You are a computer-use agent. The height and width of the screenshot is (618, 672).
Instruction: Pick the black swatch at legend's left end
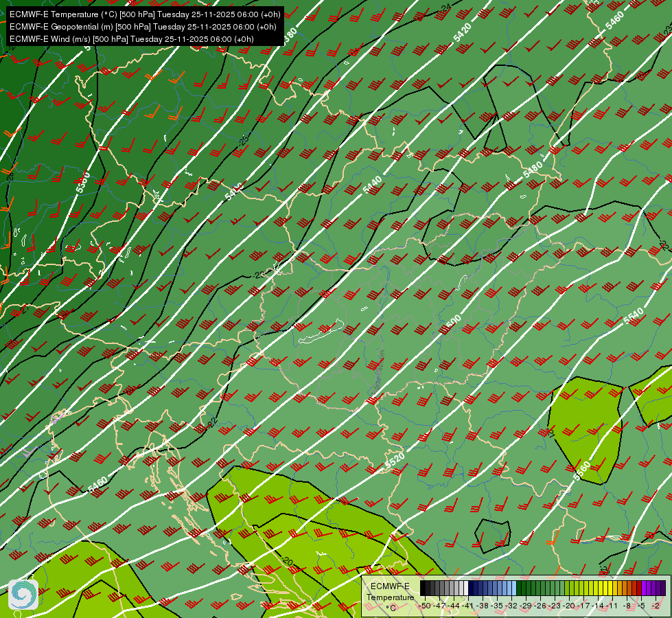point(423,588)
